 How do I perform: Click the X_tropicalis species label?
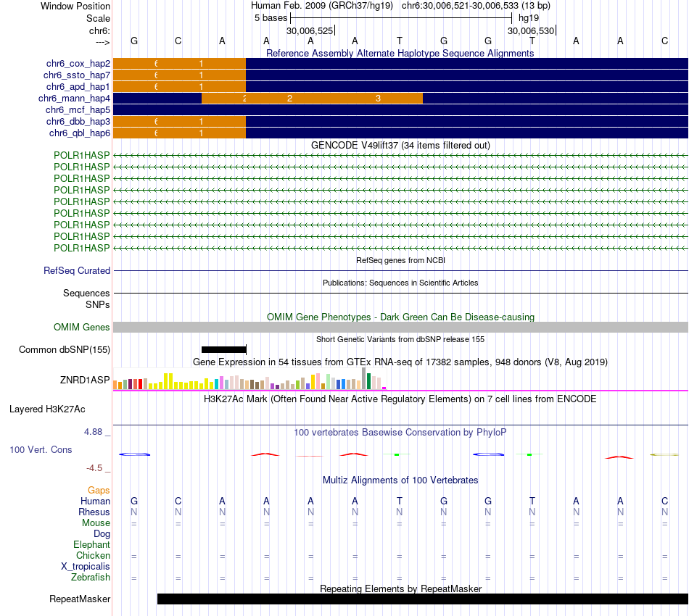click(x=86, y=567)
